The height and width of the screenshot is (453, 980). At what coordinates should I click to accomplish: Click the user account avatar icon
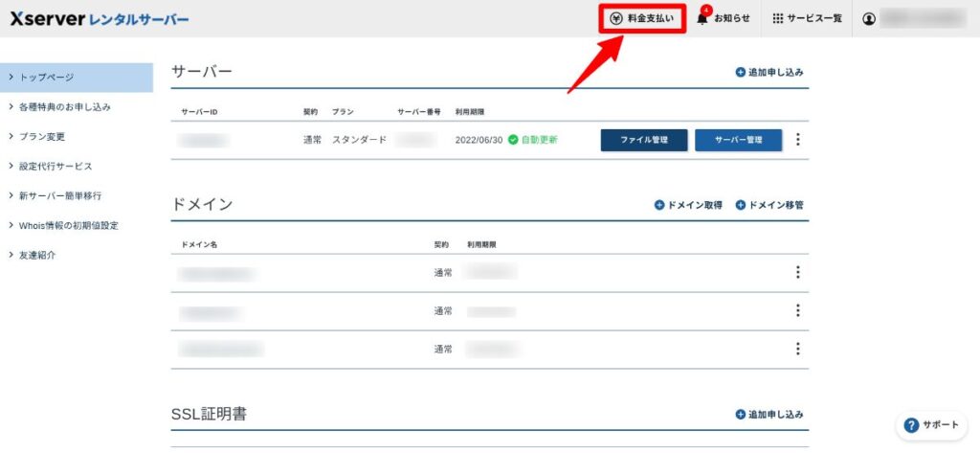coord(869,19)
